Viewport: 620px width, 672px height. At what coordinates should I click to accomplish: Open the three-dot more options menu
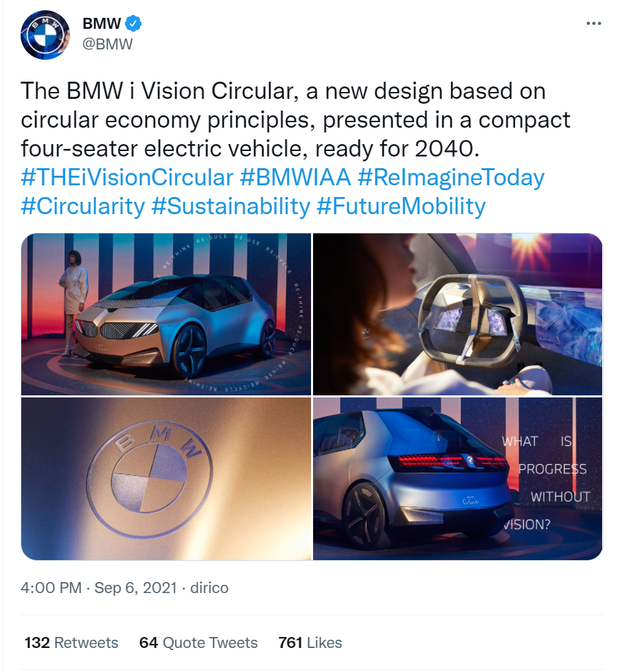tap(593, 22)
